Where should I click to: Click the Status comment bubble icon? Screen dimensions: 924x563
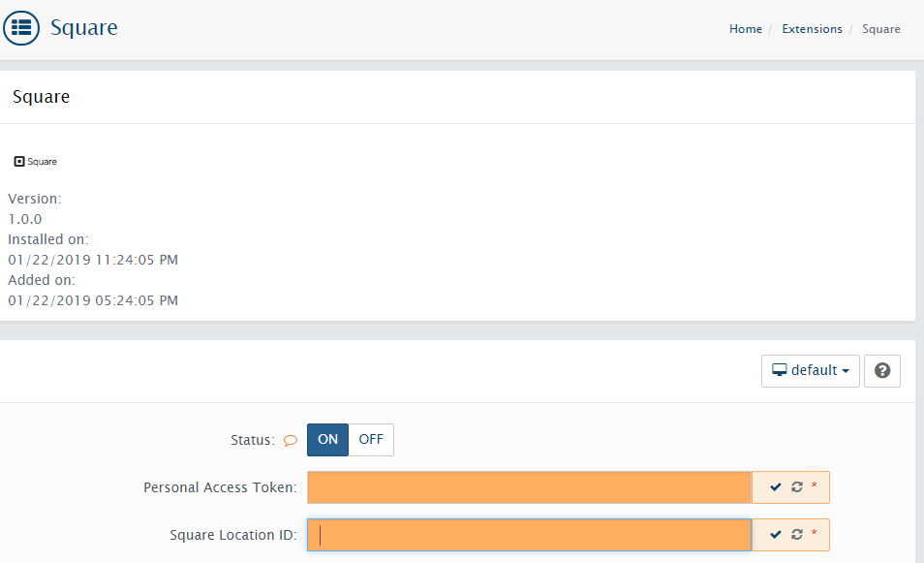pos(291,440)
